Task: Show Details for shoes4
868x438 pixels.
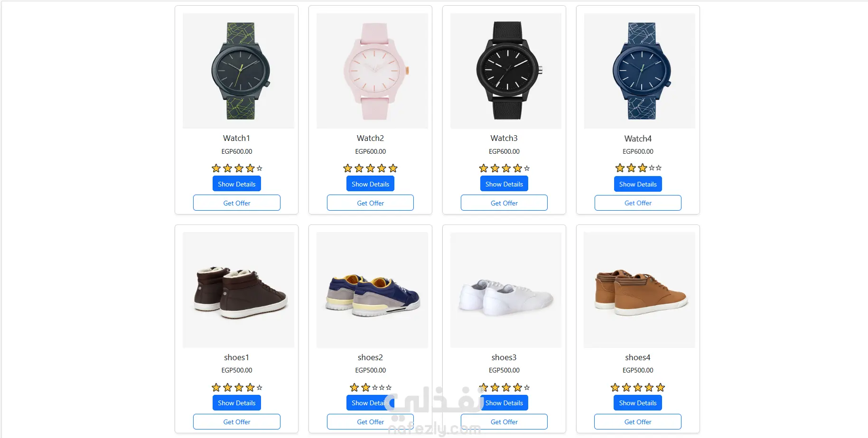Action: (638, 403)
